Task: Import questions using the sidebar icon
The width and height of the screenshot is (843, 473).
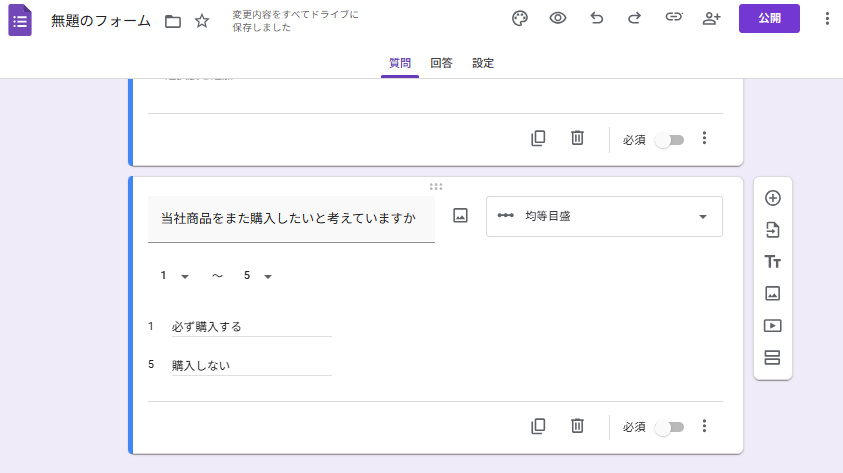Action: [772, 230]
